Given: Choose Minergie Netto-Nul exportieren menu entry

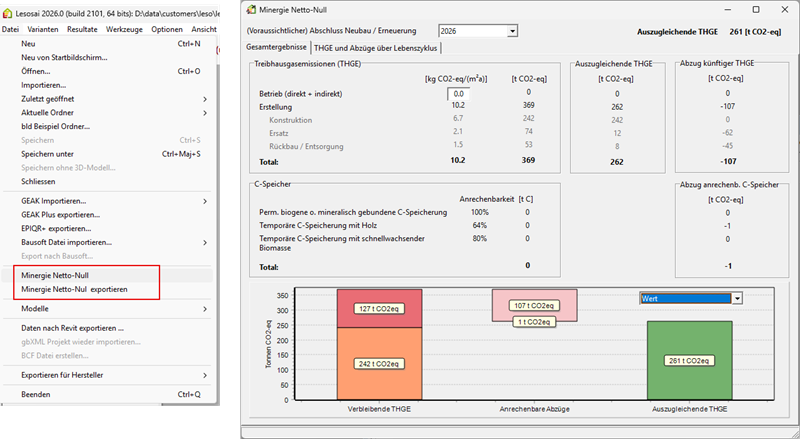Looking at the screenshot, I should coord(74,290).
